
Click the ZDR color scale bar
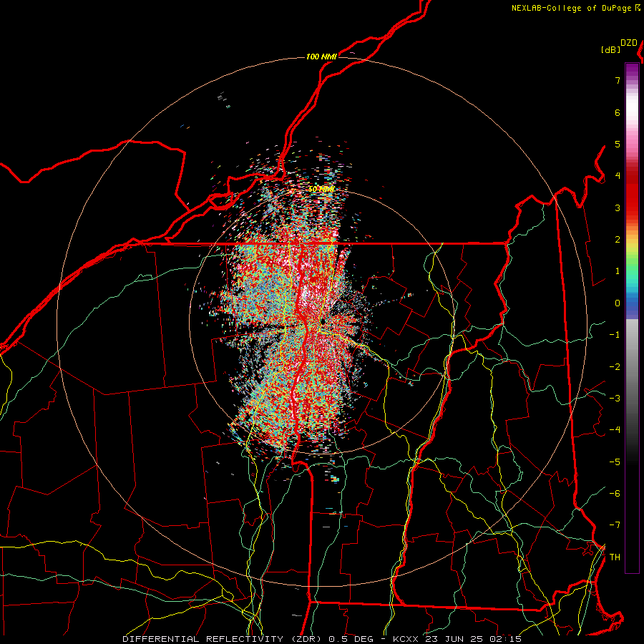[632, 318]
